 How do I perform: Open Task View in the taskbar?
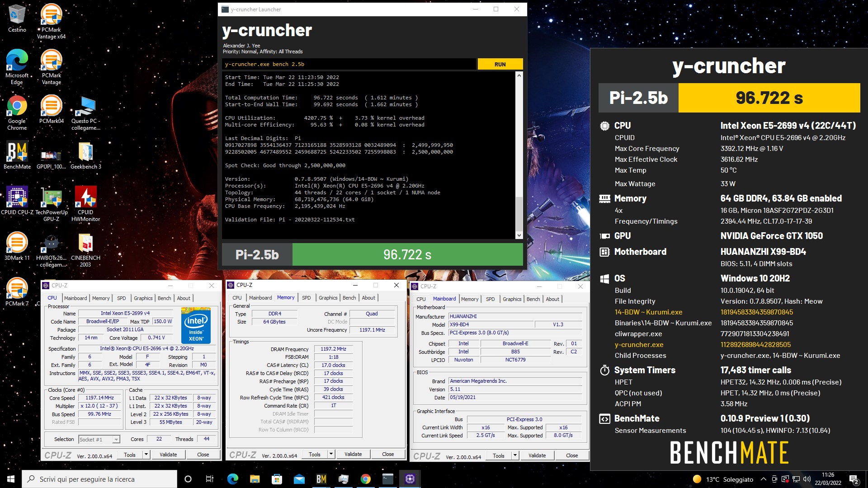pyautogui.click(x=210, y=479)
